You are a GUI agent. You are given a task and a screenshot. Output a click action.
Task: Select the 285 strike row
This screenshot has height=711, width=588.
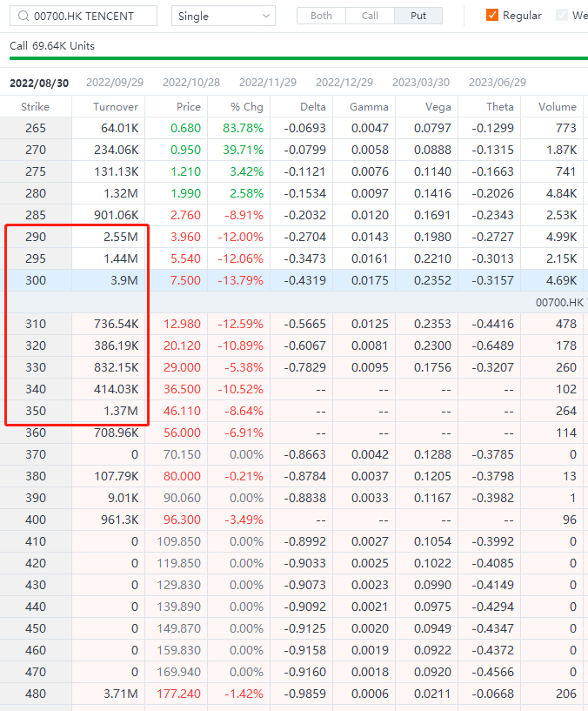click(294, 215)
